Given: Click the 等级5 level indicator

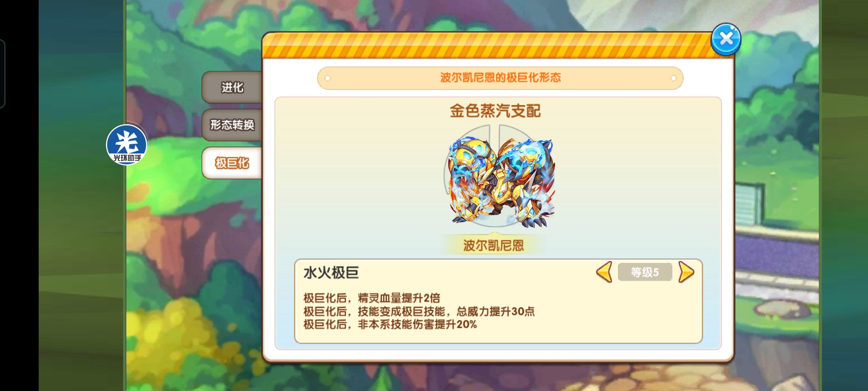Looking at the screenshot, I should click(x=645, y=272).
